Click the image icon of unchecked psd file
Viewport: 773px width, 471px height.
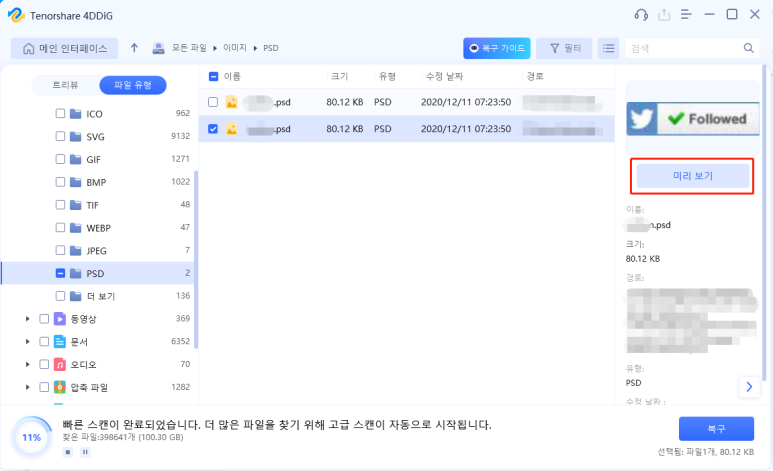(232, 102)
